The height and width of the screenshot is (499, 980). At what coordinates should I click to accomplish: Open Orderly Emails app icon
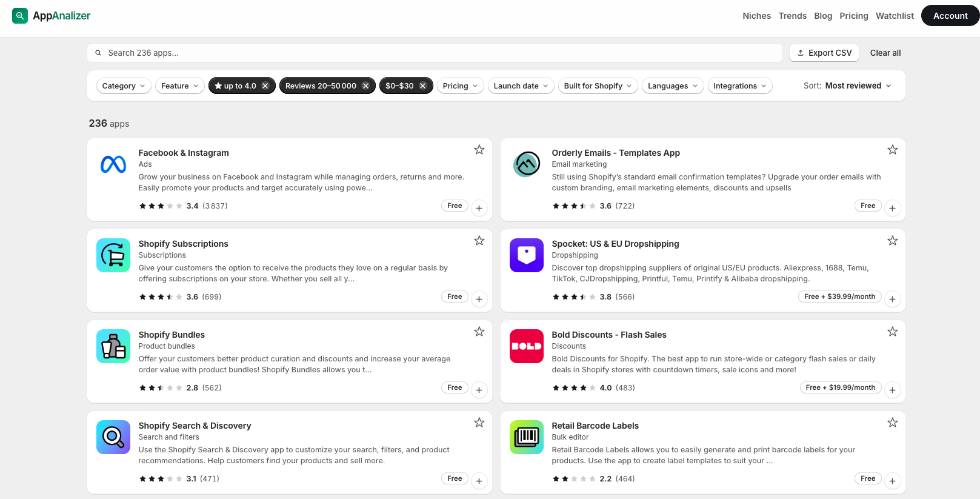(527, 164)
